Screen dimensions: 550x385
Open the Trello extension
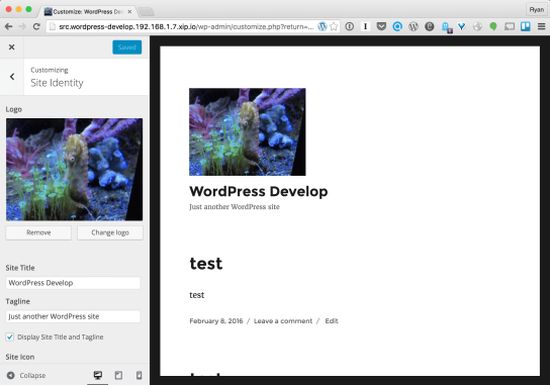coord(525,26)
